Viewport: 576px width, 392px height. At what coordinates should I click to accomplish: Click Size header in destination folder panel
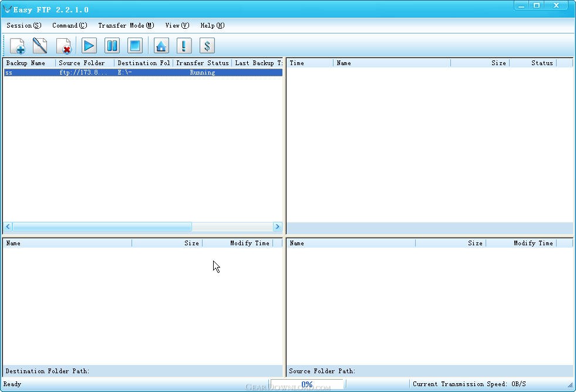click(167, 243)
